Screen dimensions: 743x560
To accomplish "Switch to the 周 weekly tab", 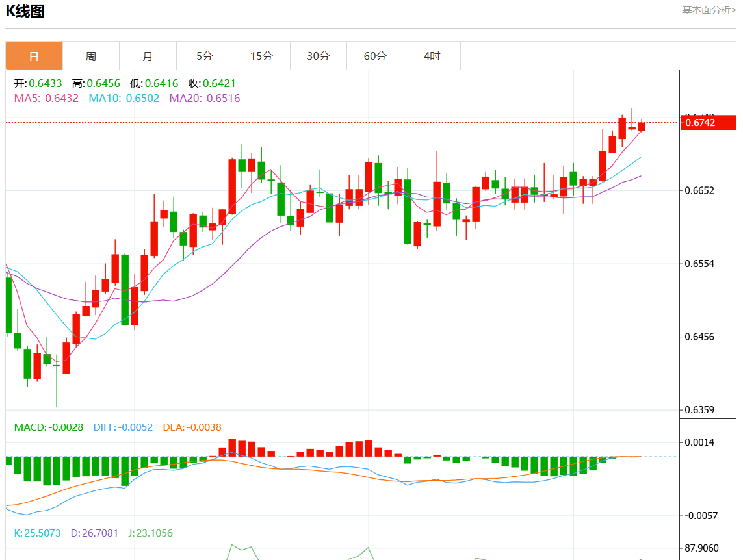I will click(91, 56).
